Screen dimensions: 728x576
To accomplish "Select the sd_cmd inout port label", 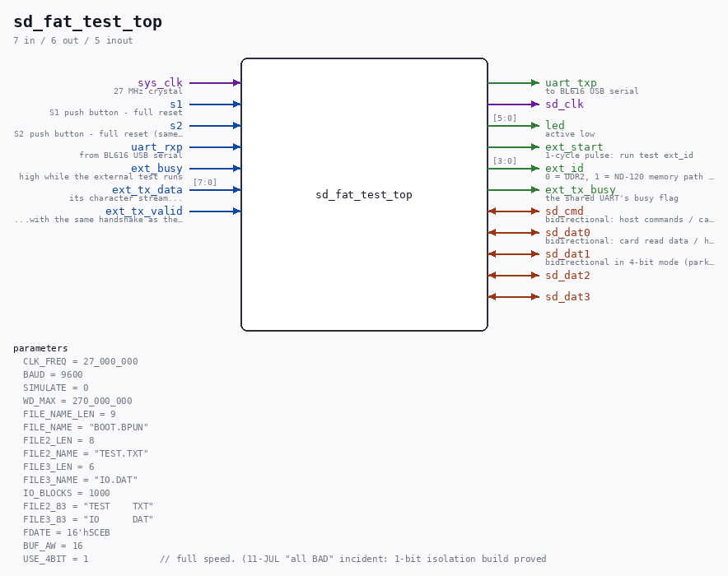I will [x=565, y=211].
